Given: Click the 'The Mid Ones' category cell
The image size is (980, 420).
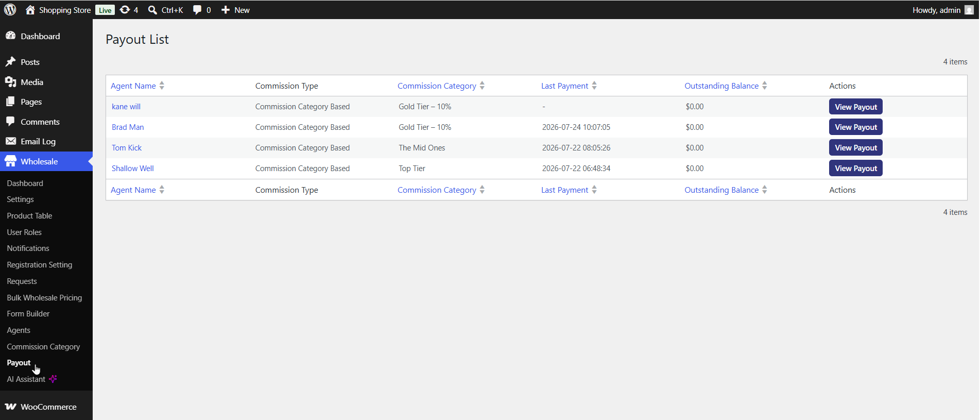Looking at the screenshot, I should point(422,148).
